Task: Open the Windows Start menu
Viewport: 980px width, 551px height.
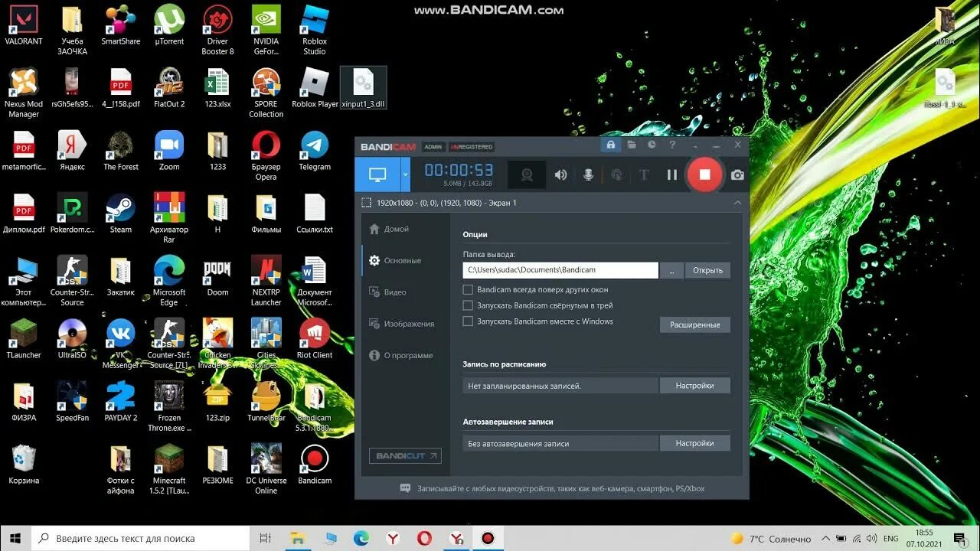Action: (15, 538)
